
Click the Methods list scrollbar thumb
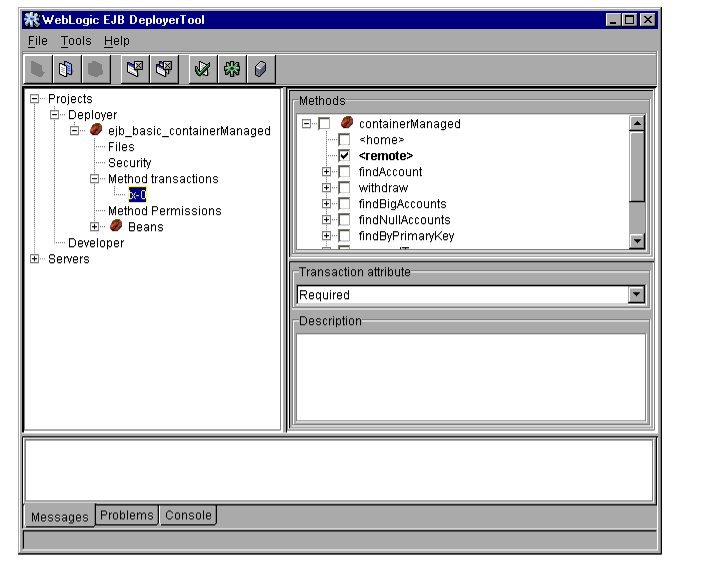point(637,166)
